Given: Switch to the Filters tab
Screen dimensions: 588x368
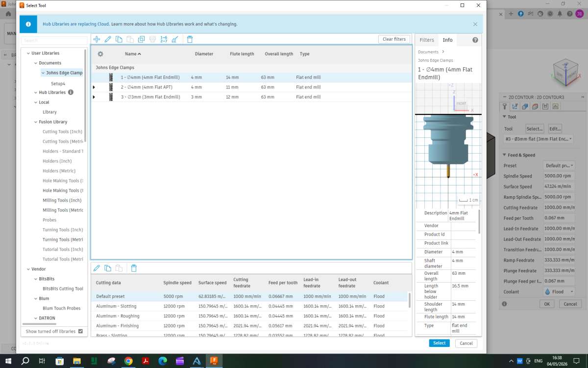Looking at the screenshot, I should tap(427, 40).
